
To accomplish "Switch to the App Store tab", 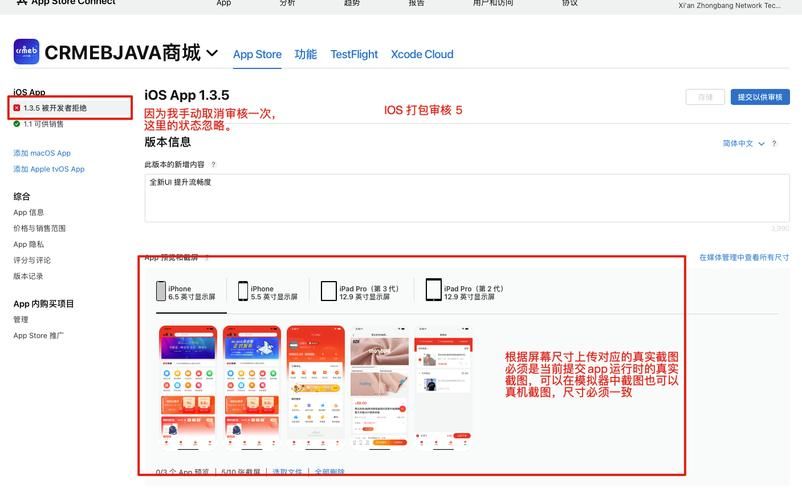I will coord(257,54).
